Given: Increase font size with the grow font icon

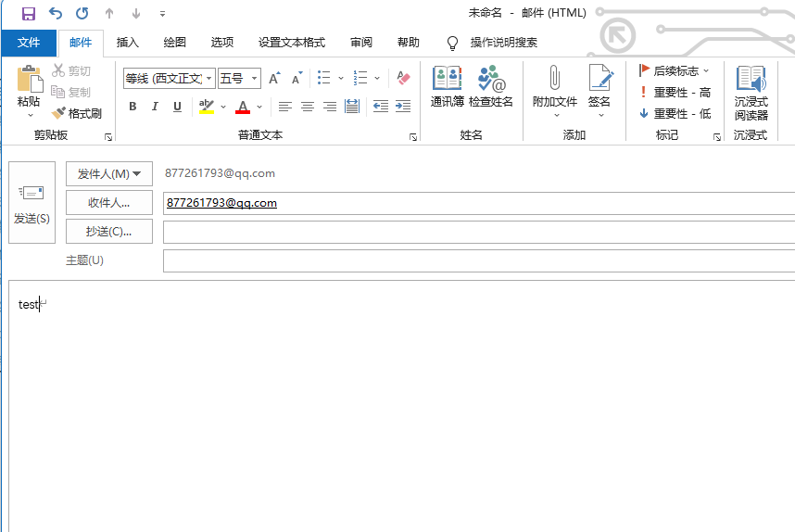Looking at the screenshot, I should [274, 79].
